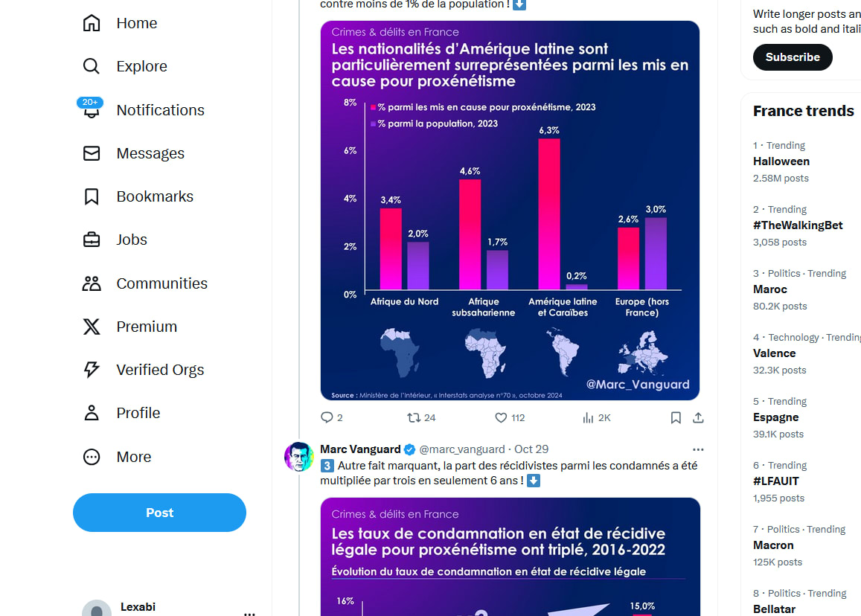Open Notifications bell with 20+ badge
The height and width of the screenshot is (616, 861).
click(x=92, y=110)
